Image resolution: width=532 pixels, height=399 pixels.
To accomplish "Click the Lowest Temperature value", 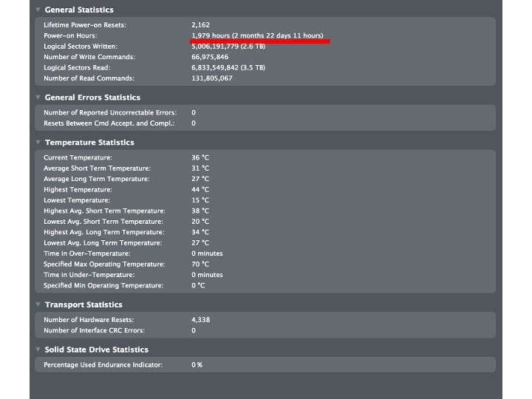I will (200, 200).
